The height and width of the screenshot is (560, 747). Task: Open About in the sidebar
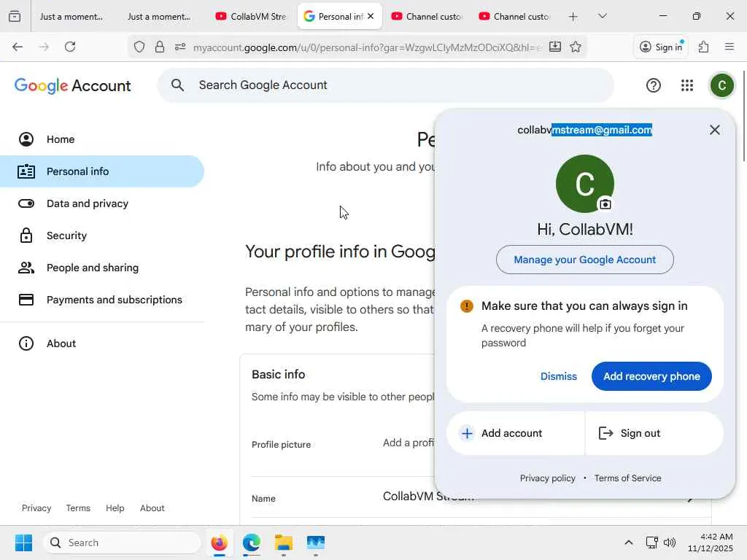pyautogui.click(x=102, y=343)
